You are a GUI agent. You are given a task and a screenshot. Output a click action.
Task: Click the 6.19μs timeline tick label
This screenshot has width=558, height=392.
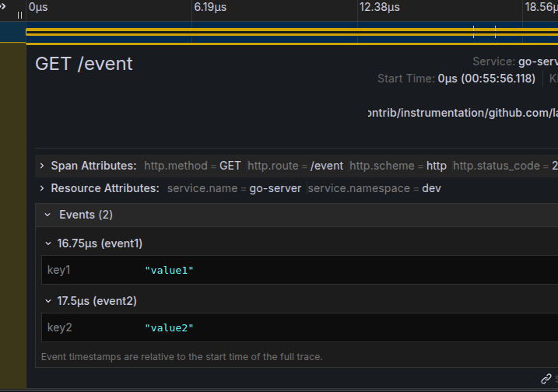[x=210, y=7]
